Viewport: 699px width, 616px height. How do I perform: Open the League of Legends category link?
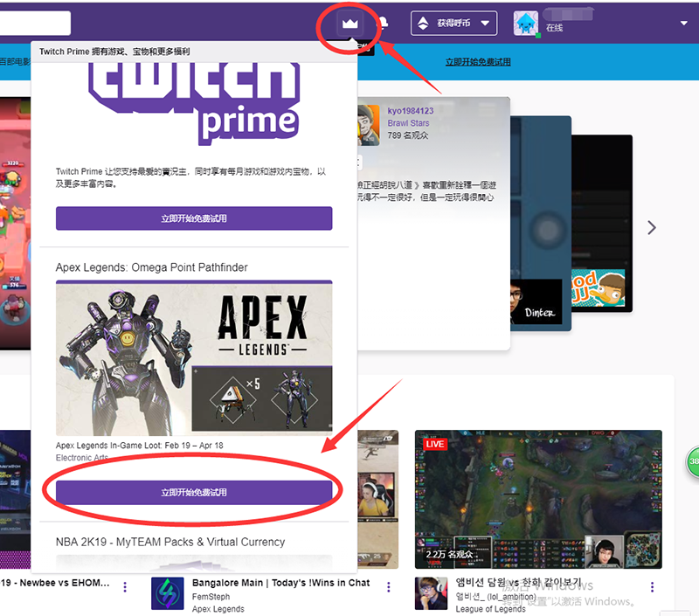tap(490, 609)
